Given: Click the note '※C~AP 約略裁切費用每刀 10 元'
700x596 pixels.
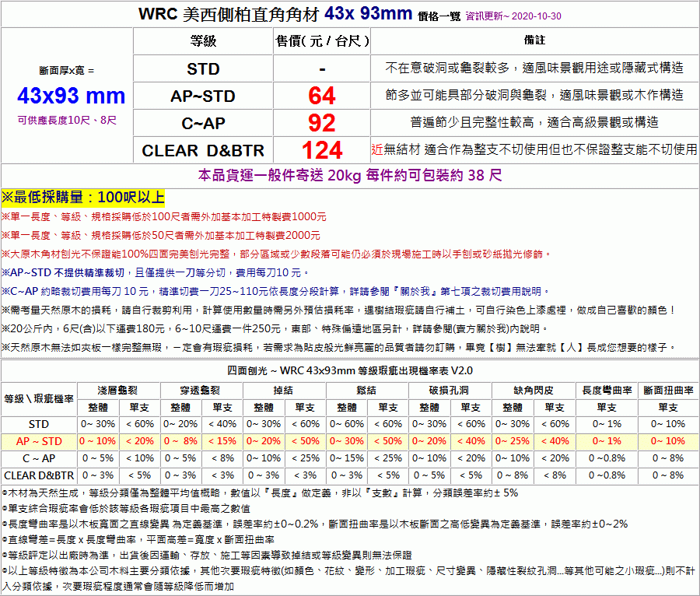Looking at the screenshot, I should point(275,292).
